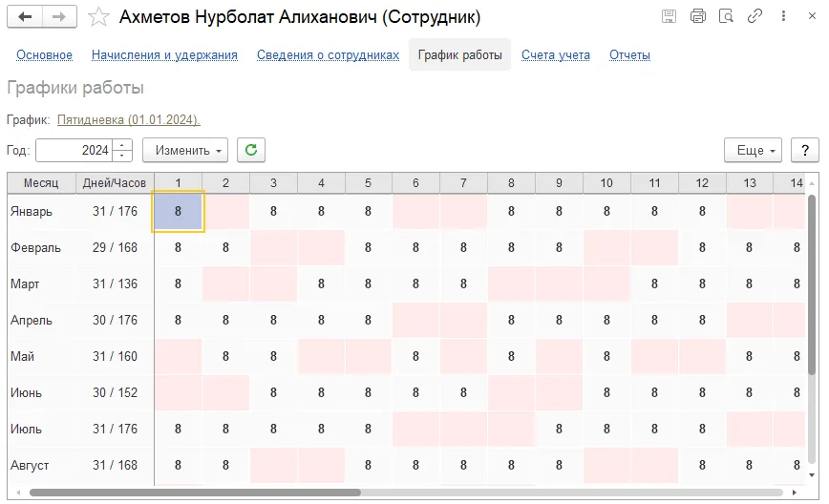The width and height of the screenshot is (829, 504).
Task: Click the horizontal scrollbar thumb below the table
Action: click(195, 493)
